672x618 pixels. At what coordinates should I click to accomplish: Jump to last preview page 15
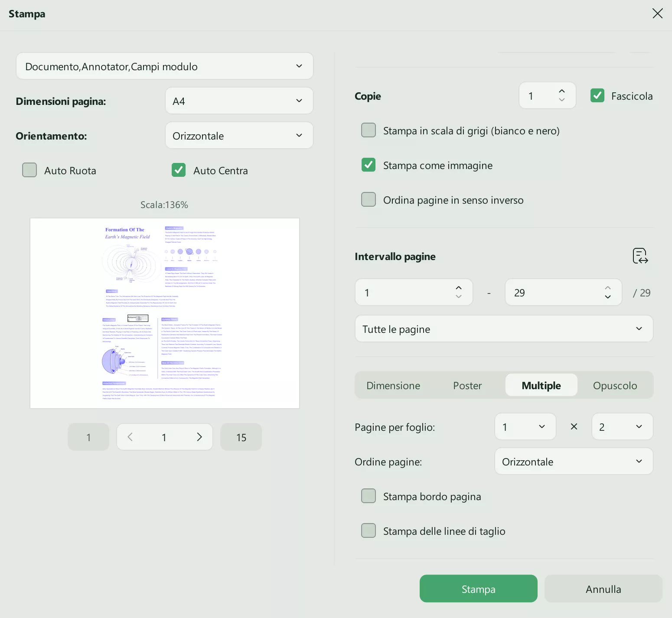[x=241, y=437]
